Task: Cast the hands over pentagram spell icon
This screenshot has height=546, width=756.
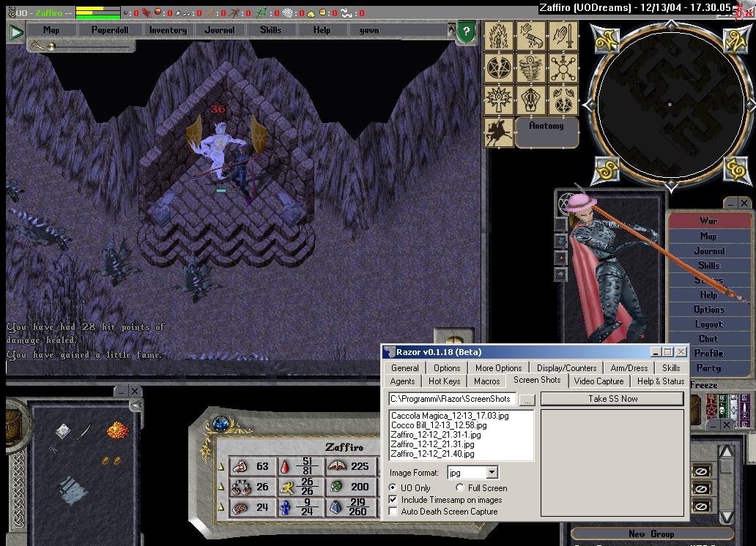Action: [x=563, y=100]
